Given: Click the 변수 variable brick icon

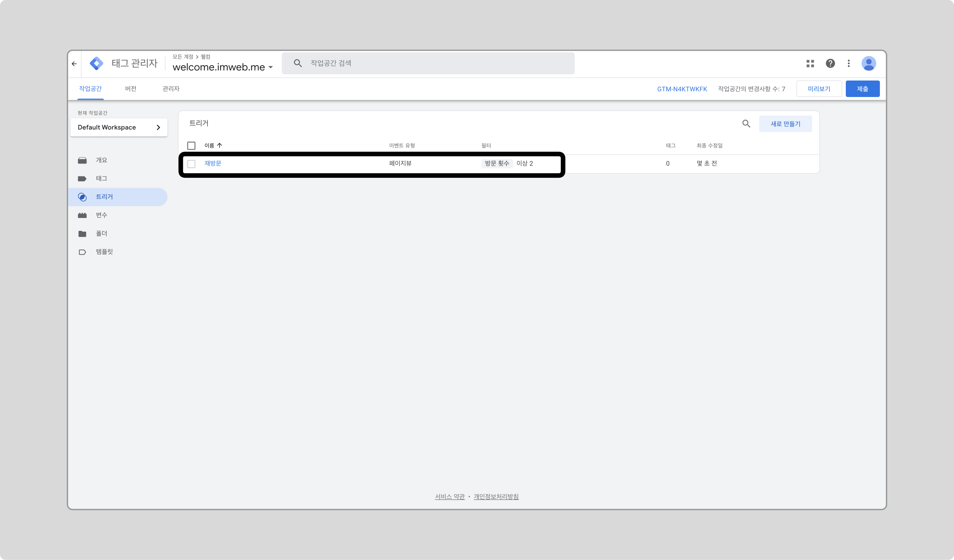Looking at the screenshot, I should [82, 215].
